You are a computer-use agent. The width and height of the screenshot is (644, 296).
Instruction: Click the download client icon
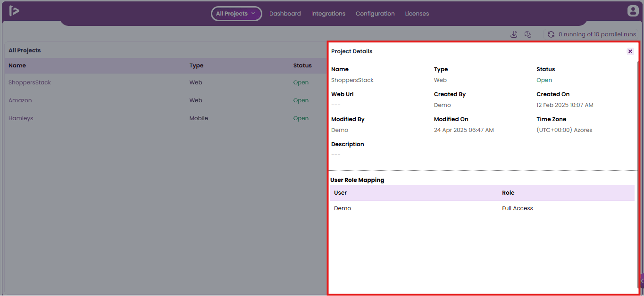pos(514,34)
